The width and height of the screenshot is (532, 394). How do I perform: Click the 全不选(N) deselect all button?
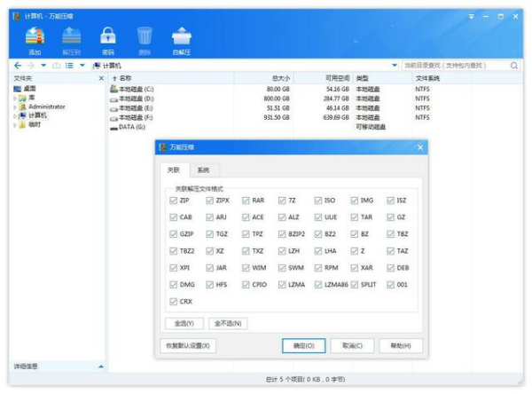pyautogui.click(x=228, y=323)
